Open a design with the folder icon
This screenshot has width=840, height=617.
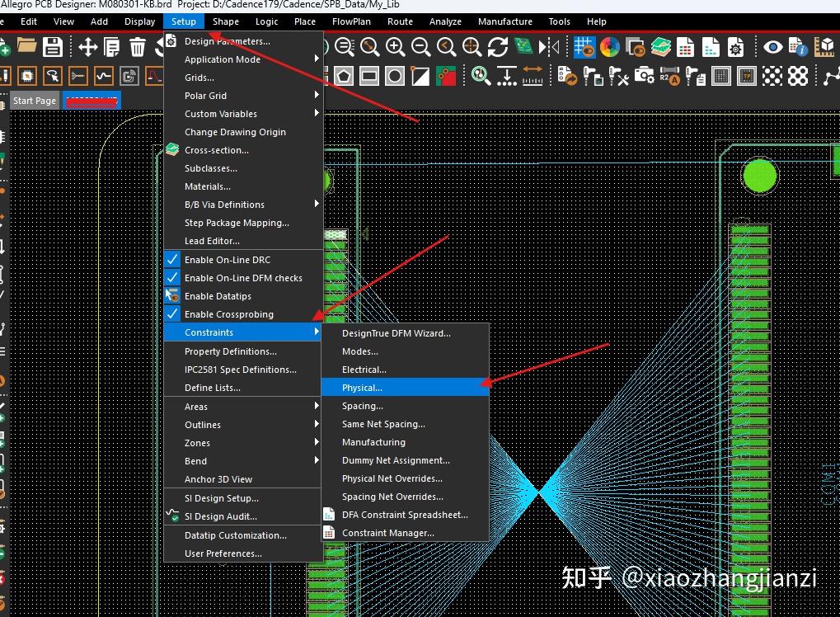(x=26, y=47)
